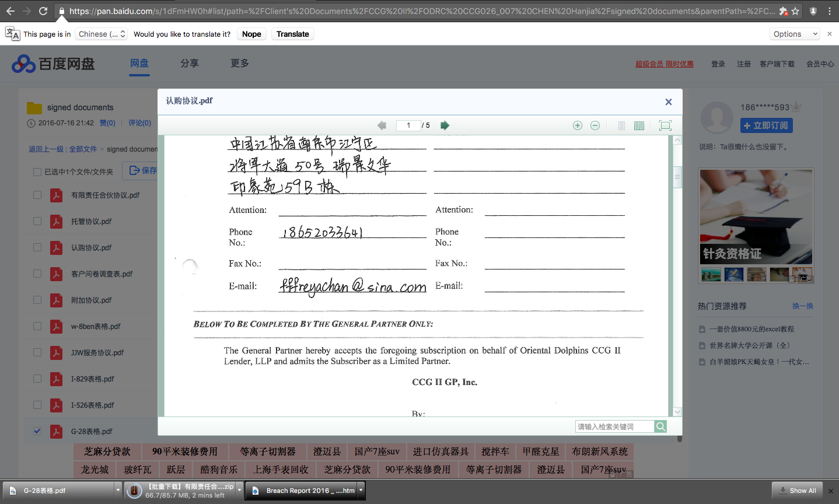
Task: Click the PDF keyword search field
Action: [614, 426]
